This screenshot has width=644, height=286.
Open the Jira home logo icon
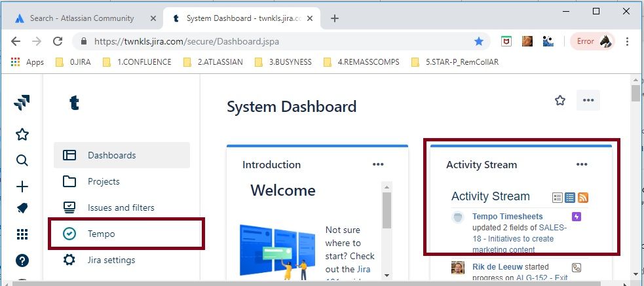[x=22, y=103]
